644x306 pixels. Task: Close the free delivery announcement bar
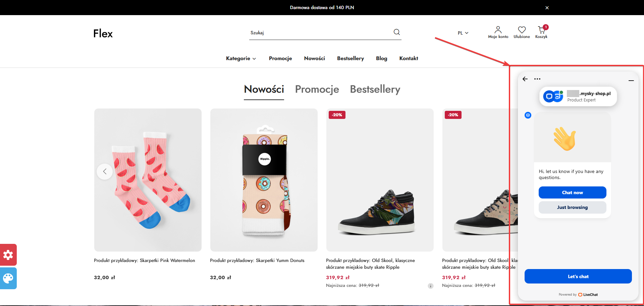547,8
